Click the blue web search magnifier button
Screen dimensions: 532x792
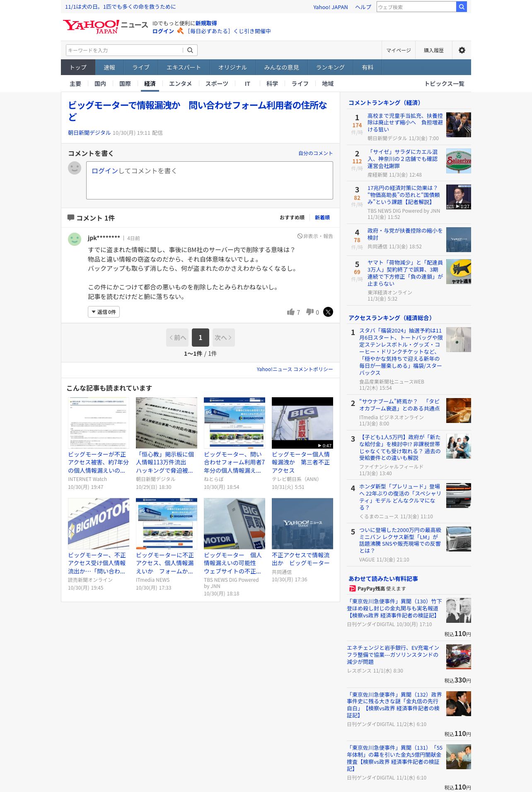pos(462,7)
